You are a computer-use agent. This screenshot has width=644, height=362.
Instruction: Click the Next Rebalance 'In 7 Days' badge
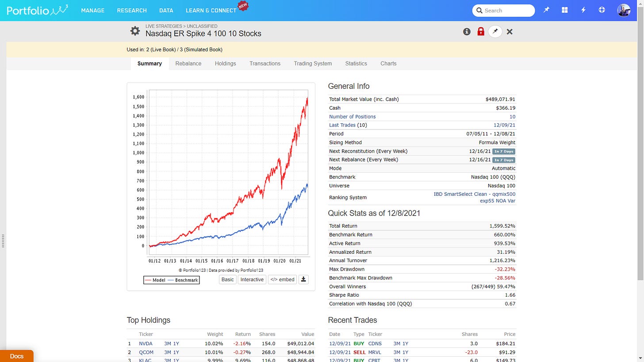pos(504,160)
